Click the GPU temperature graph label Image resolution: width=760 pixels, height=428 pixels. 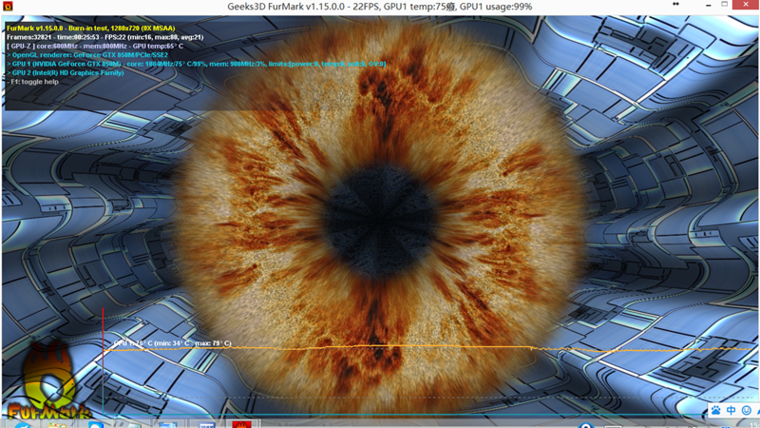tap(173, 343)
